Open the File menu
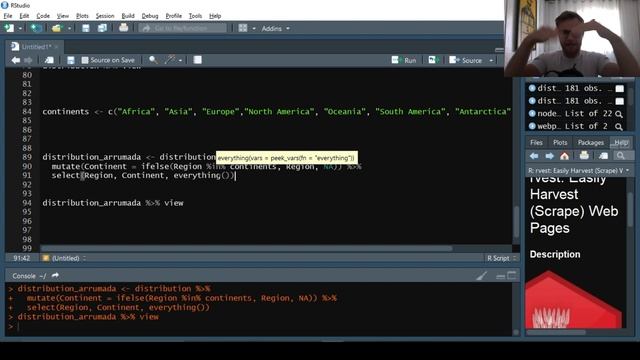 pyautogui.click(x=8, y=16)
